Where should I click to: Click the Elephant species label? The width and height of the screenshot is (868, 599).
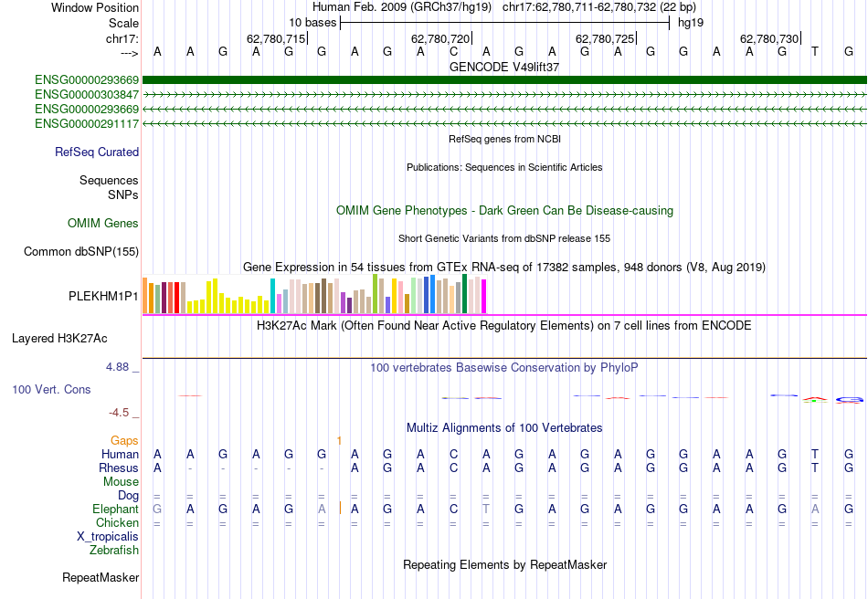click(x=115, y=509)
